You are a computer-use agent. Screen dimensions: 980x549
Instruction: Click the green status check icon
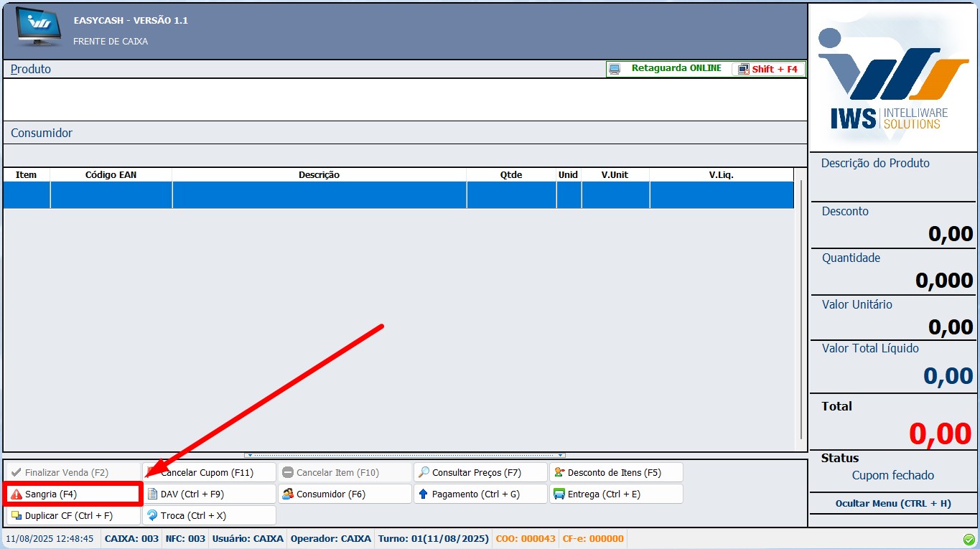pyautogui.click(x=969, y=539)
